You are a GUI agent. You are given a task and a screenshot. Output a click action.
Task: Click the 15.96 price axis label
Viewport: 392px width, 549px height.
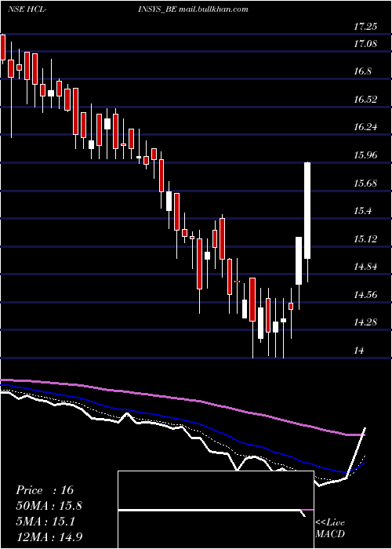tap(366, 155)
